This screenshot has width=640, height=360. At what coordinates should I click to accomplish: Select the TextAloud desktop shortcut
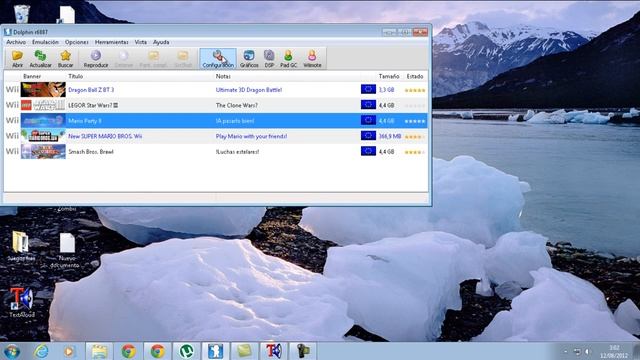[22, 302]
